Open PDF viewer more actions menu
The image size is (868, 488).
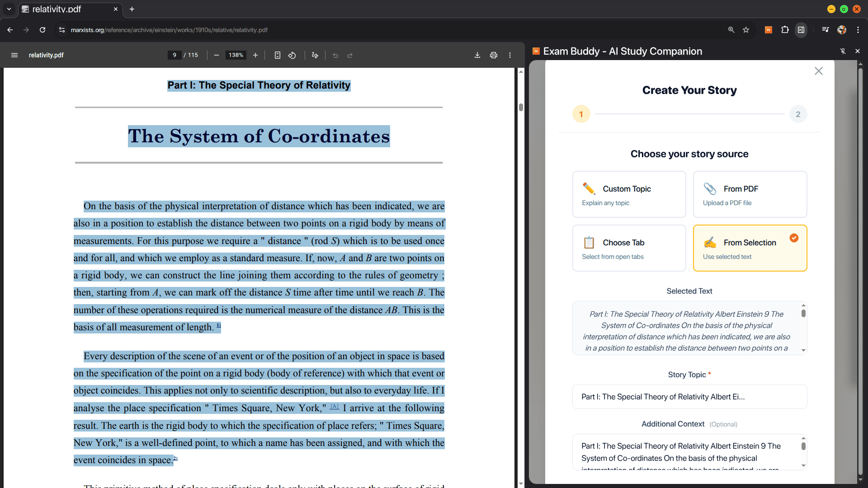tap(510, 55)
